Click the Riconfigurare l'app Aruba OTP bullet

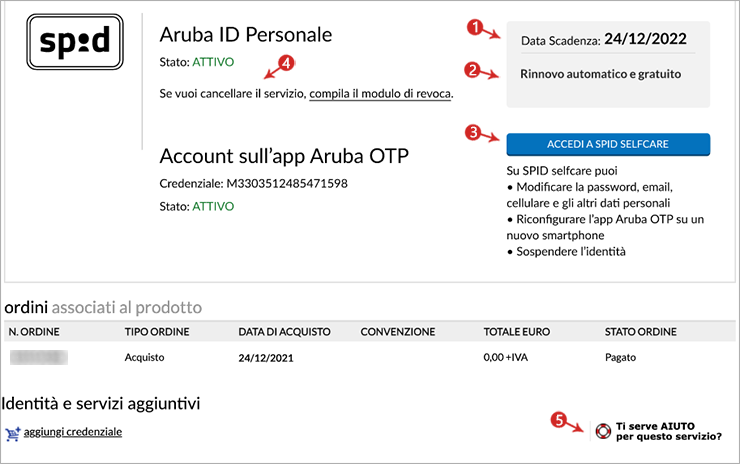pos(605,227)
